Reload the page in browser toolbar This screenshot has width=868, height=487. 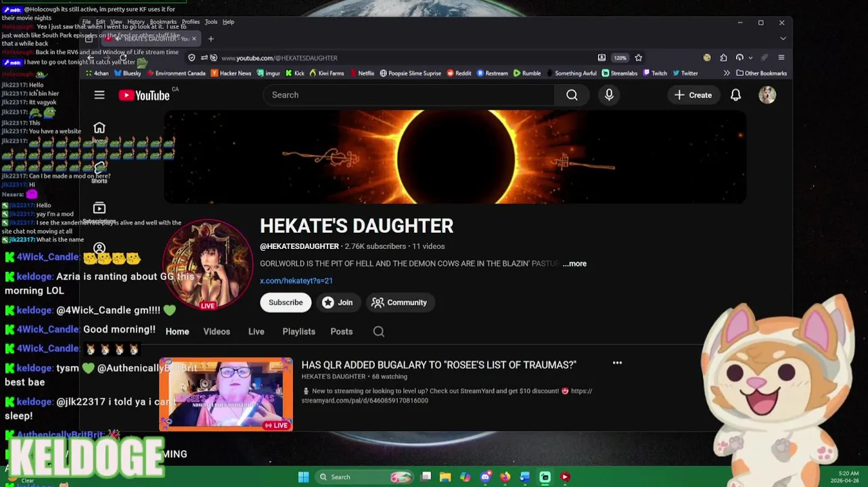(x=122, y=58)
